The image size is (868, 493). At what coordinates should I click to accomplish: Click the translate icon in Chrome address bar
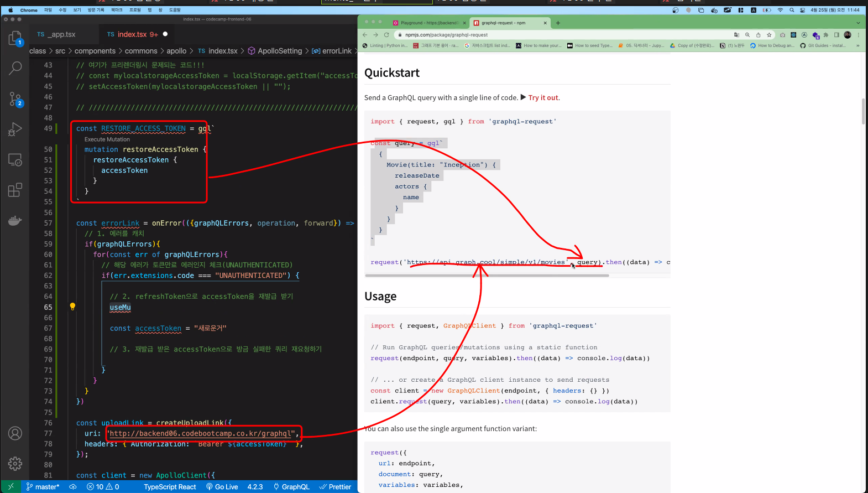coord(736,35)
